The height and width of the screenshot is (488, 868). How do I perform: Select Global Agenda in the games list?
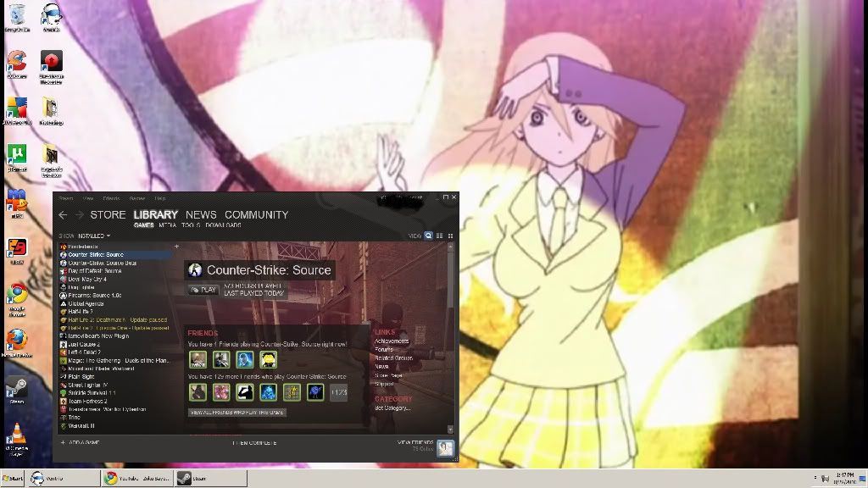(x=115, y=304)
